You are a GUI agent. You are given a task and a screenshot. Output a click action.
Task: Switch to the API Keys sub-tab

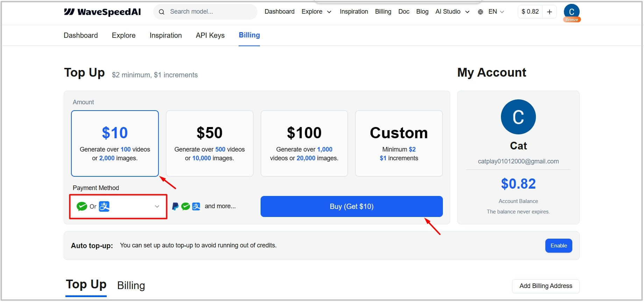[210, 35]
